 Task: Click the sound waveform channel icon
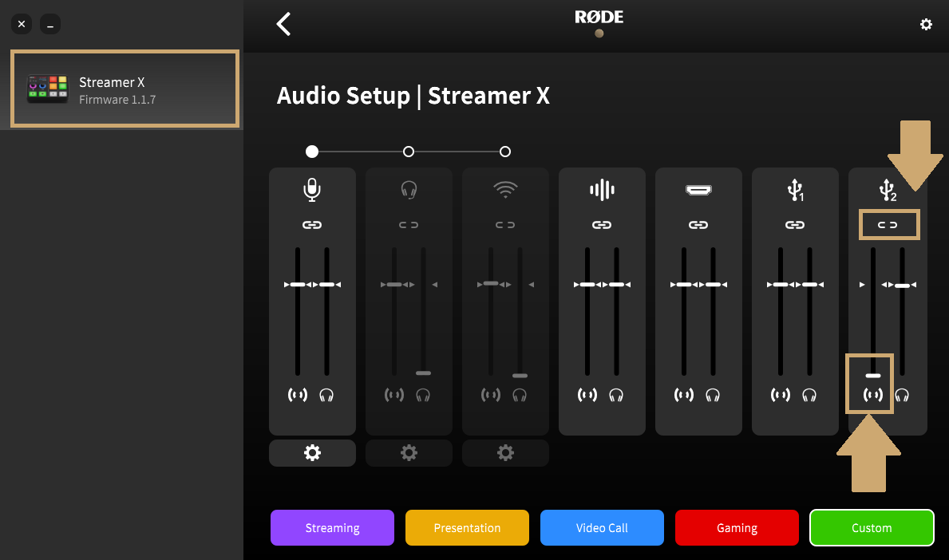602,190
